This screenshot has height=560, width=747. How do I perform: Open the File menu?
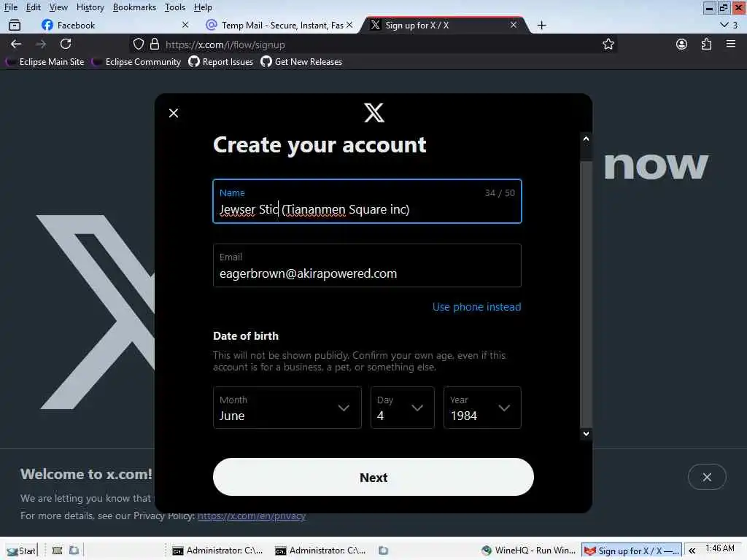10,7
